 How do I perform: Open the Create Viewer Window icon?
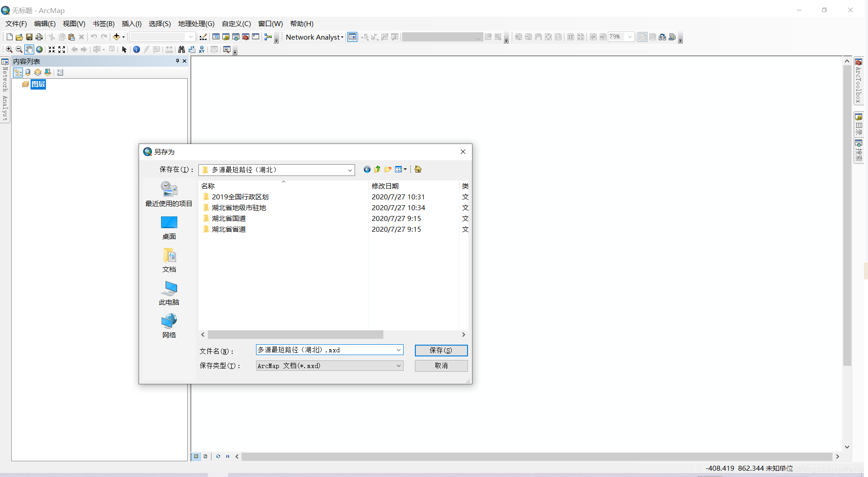(x=227, y=49)
